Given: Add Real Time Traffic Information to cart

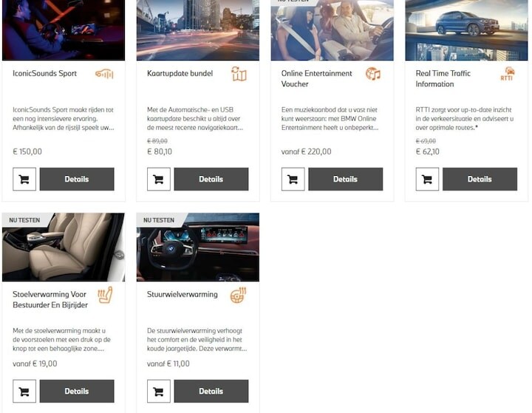Looking at the screenshot, I should 427,179.
